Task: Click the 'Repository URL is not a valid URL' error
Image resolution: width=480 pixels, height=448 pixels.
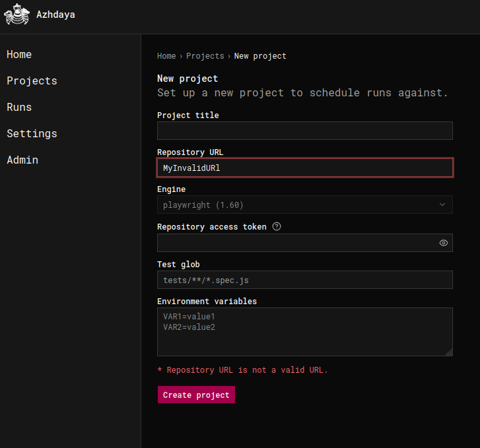Action: tap(242, 370)
